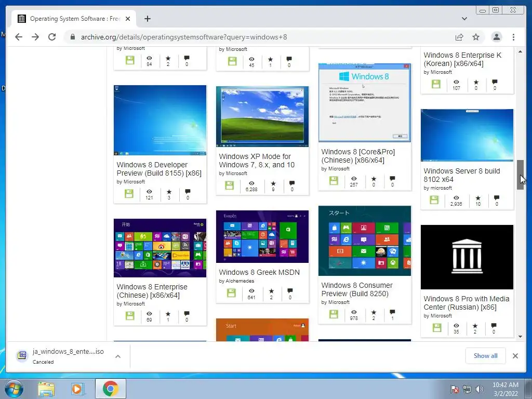The width and height of the screenshot is (532, 399).
Task: Open Windows 8 Developer Preview Build 8155 thumbnail
Action: click(x=160, y=120)
